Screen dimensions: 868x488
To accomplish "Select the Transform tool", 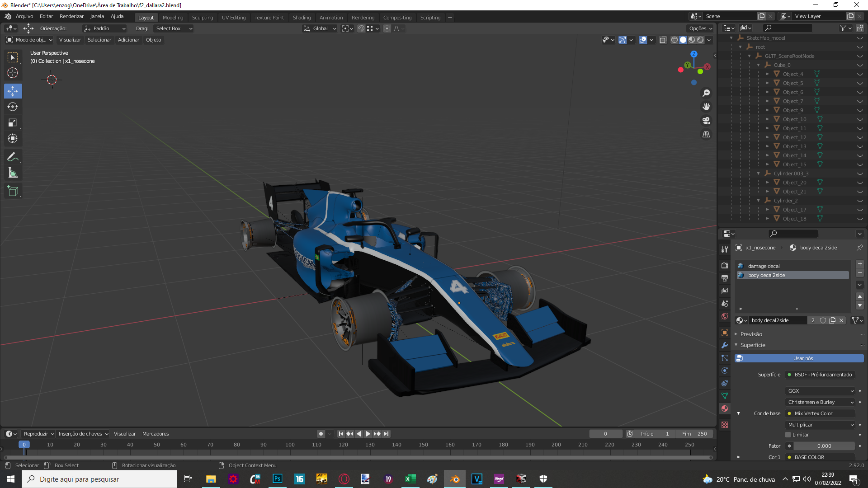I will (x=13, y=139).
